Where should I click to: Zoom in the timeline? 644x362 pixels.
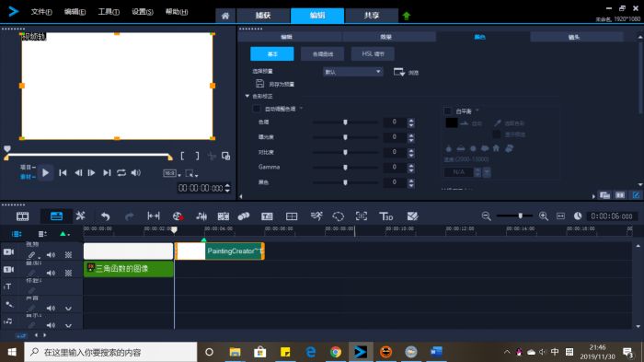coord(544,216)
